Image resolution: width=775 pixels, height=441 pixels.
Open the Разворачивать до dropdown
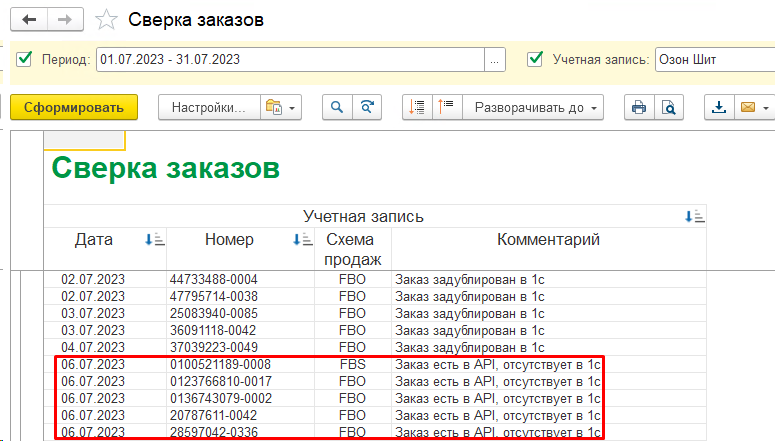pos(533,107)
